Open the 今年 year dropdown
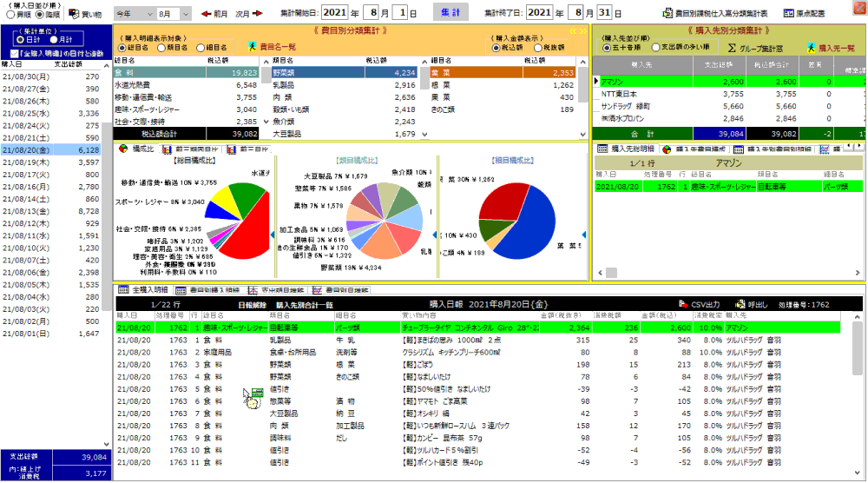 134,15
